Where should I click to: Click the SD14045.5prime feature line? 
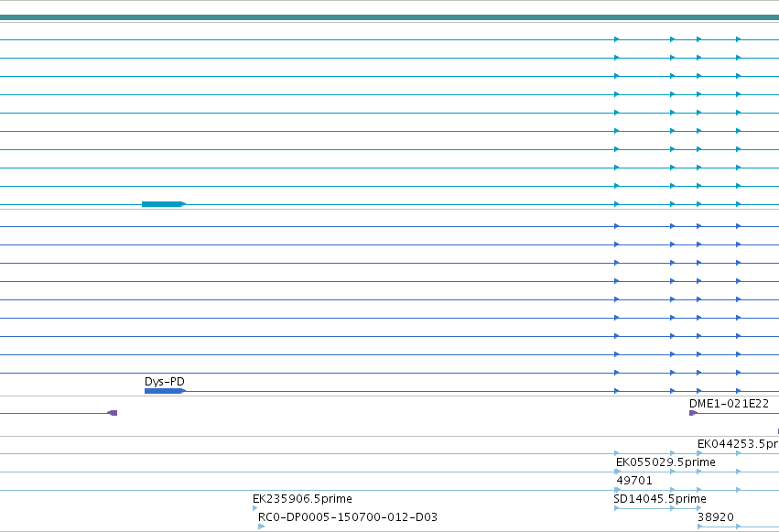point(658,508)
